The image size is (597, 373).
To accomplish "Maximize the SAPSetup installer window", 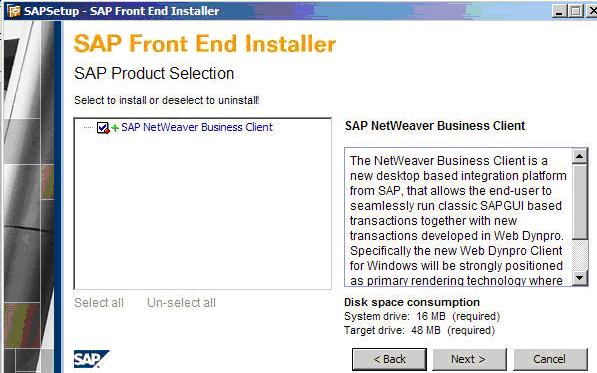I will (x=576, y=11).
